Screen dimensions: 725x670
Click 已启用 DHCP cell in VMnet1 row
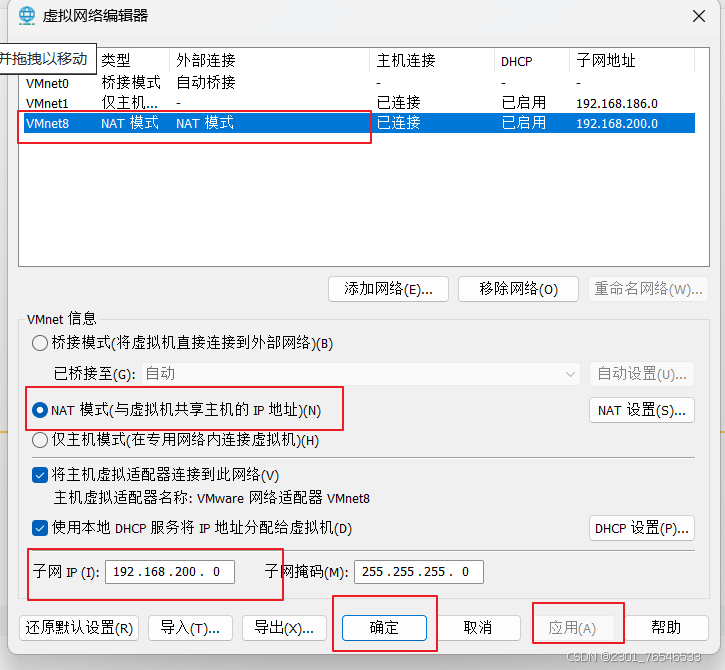tap(524, 103)
